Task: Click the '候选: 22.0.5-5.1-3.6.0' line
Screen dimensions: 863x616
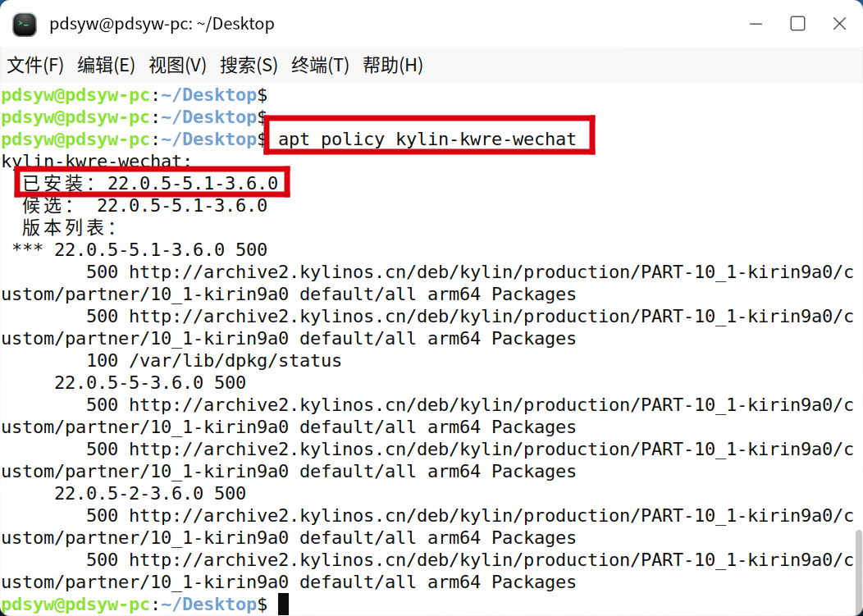Action: pos(144,206)
